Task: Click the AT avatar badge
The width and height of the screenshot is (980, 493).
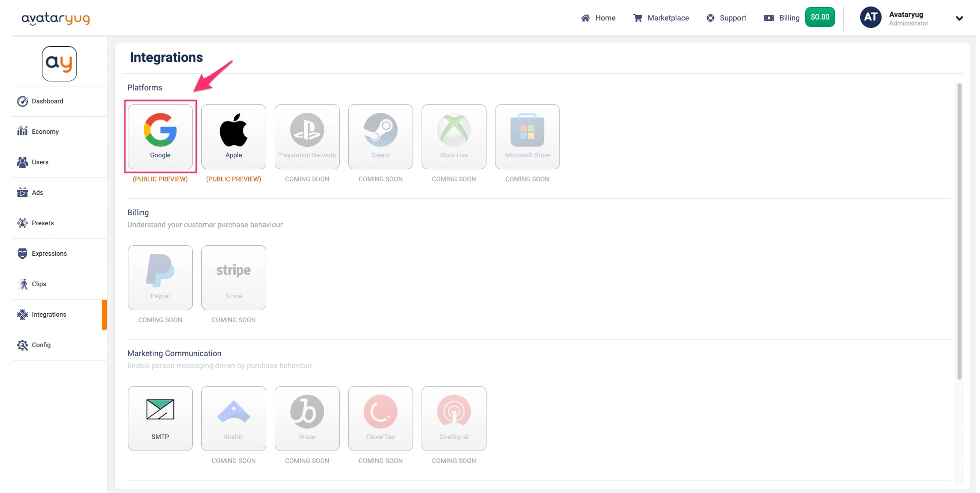Action: pyautogui.click(x=870, y=17)
